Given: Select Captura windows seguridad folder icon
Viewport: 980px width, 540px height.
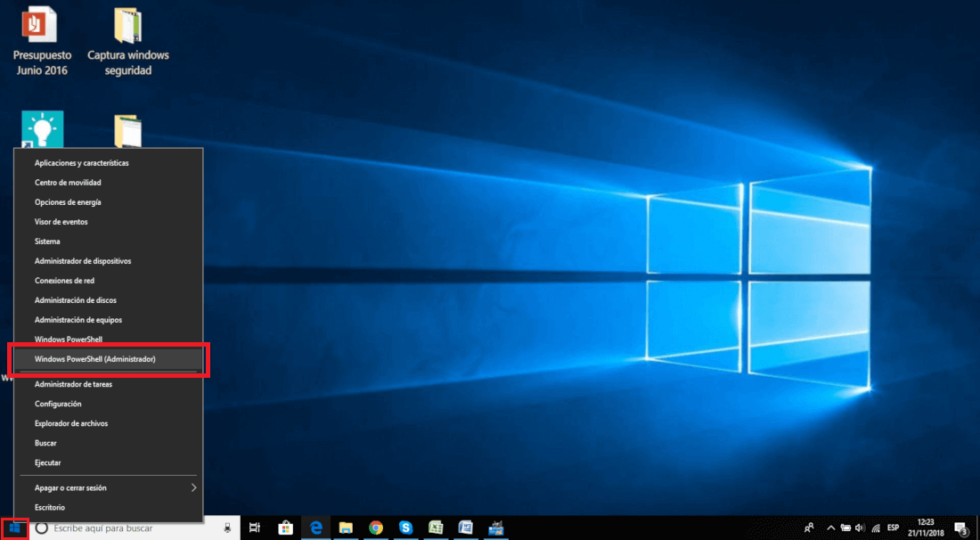Looking at the screenshot, I should [128, 41].
